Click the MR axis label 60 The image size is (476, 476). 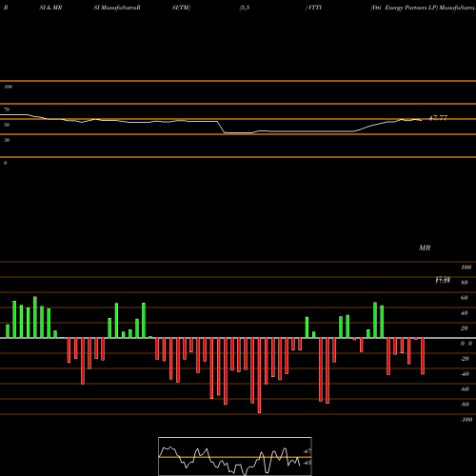click(x=465, y=298)
